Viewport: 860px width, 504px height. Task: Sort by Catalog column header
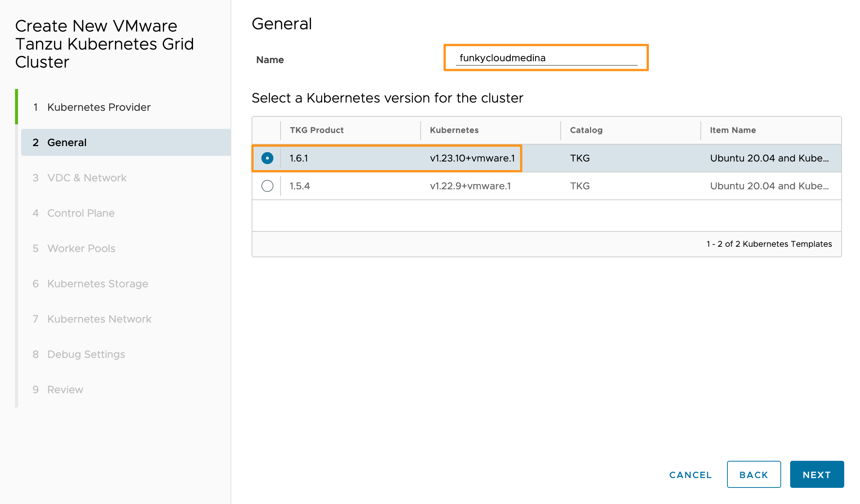[x=586, y=130]
